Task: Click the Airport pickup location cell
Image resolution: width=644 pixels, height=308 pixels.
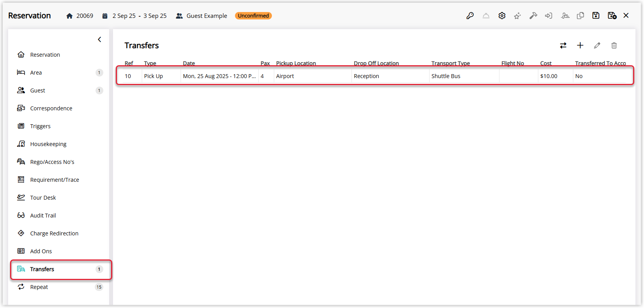Action: coord(313,76)
